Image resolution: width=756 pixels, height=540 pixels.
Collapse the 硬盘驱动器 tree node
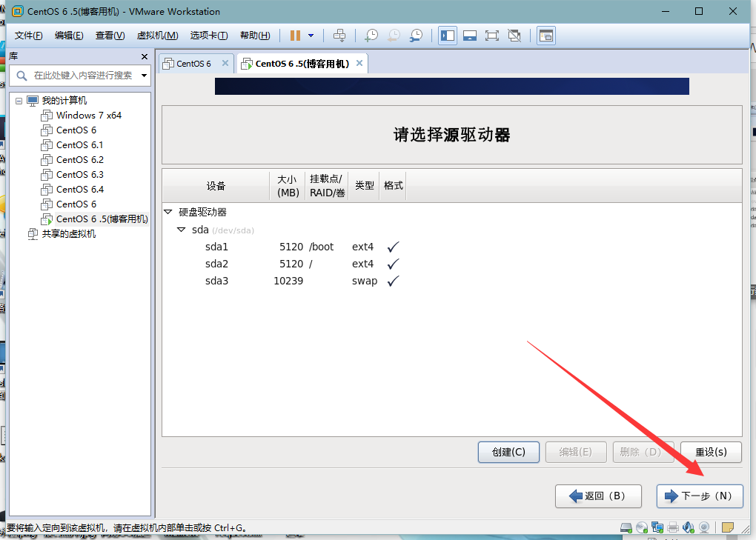click(168, 212)
